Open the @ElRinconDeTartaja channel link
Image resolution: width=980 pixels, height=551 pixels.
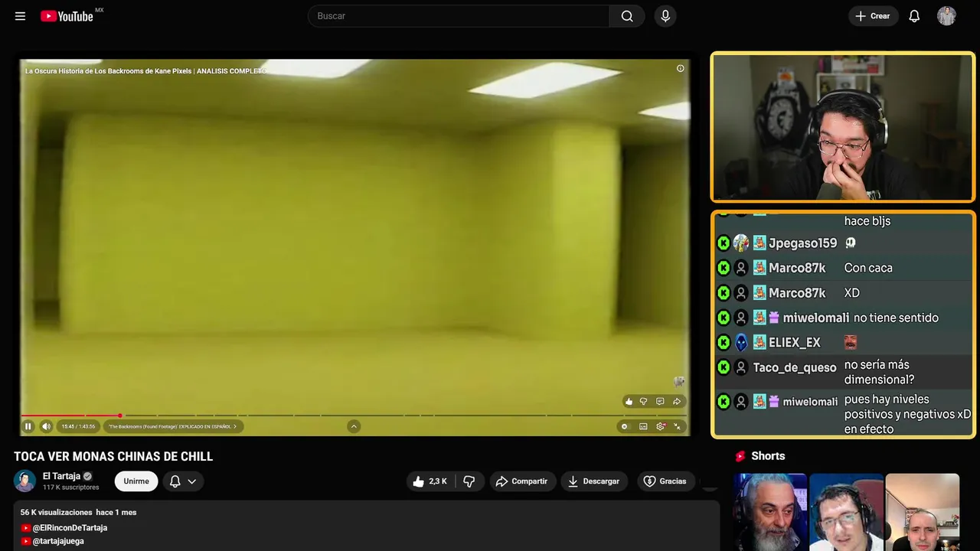[70, 528]
